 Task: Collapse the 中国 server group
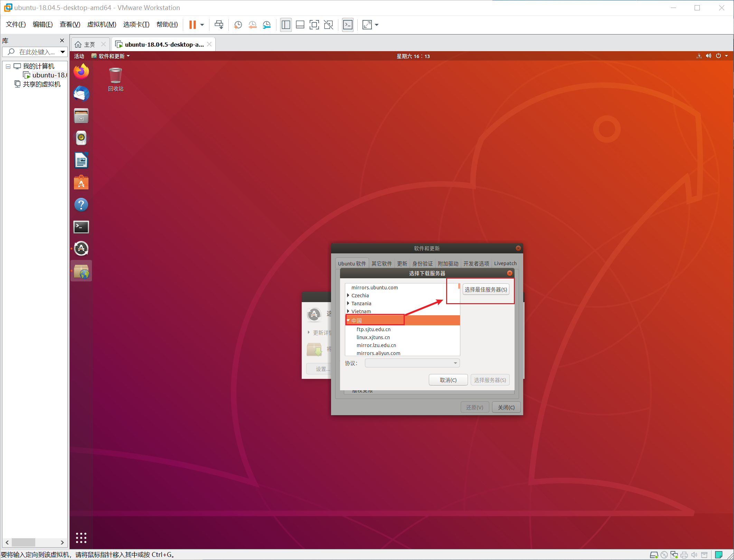click(348, 320)
